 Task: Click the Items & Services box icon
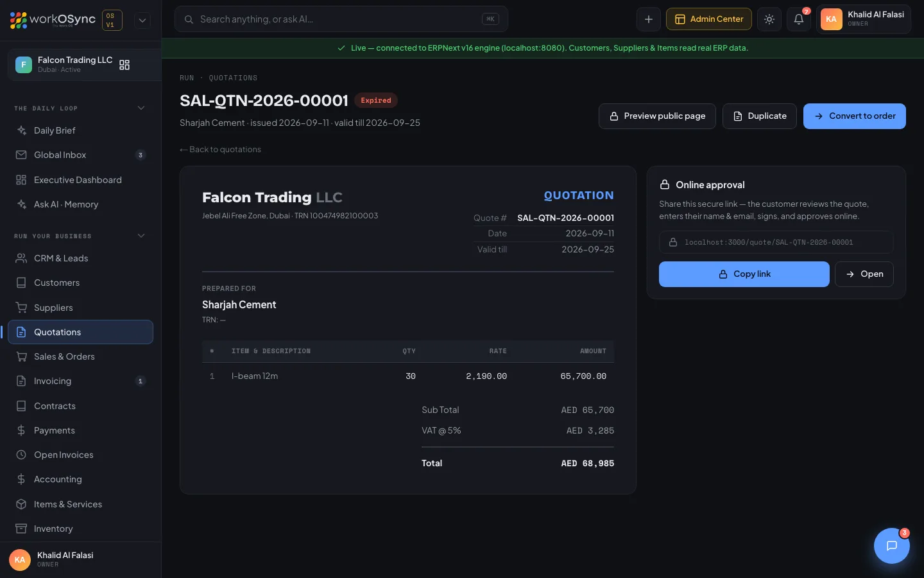[21, 504]
